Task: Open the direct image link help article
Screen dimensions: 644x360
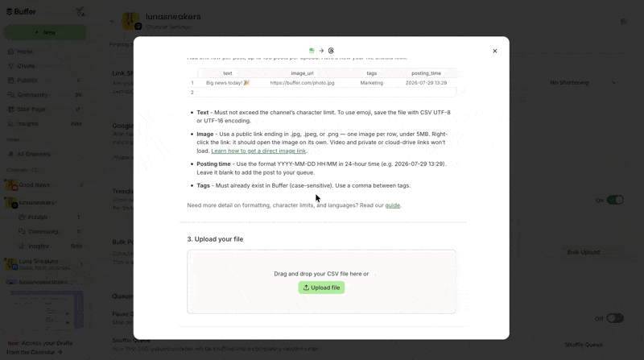Action: (x=258, y=151)
